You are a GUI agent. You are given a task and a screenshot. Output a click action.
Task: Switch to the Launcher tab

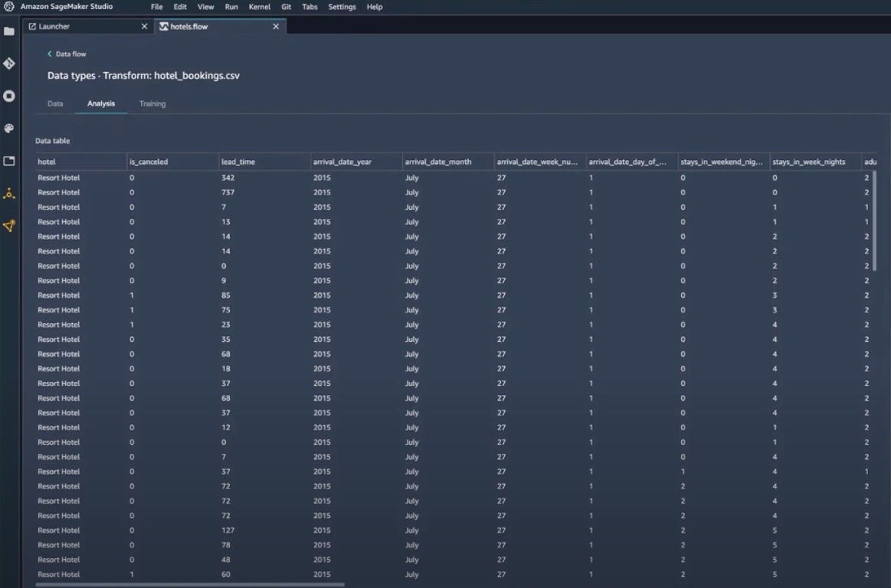(89, 26)
